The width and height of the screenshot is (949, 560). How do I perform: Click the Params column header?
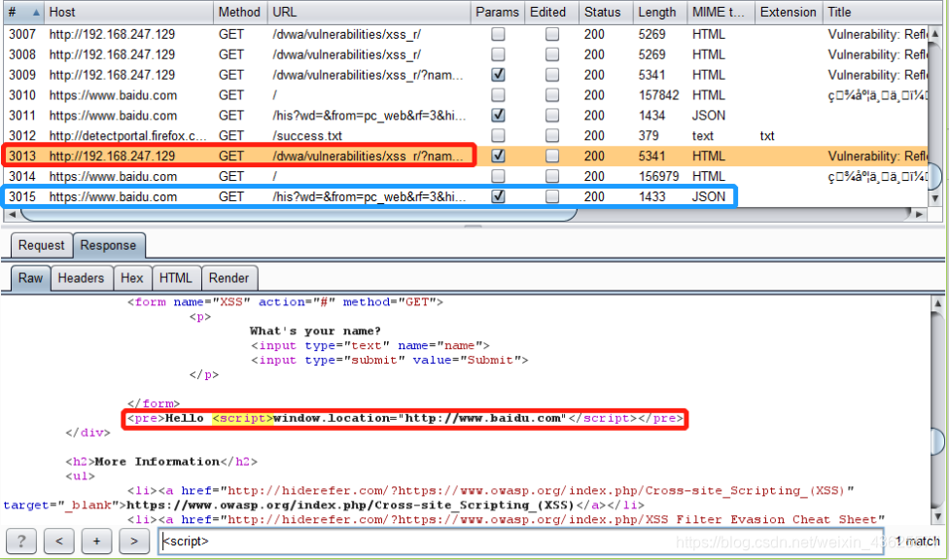pyautogui.click(x=498, y=12)
